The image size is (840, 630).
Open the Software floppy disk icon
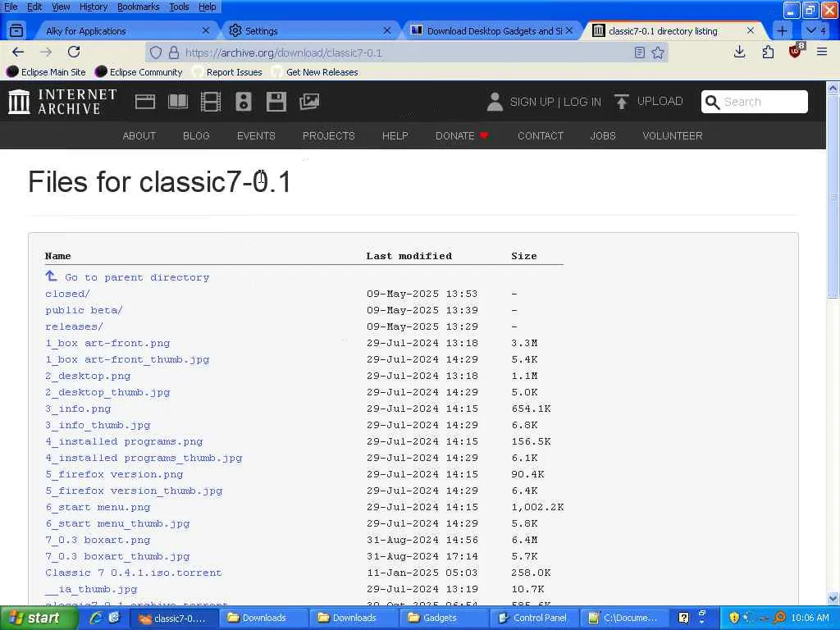(276, 102)
